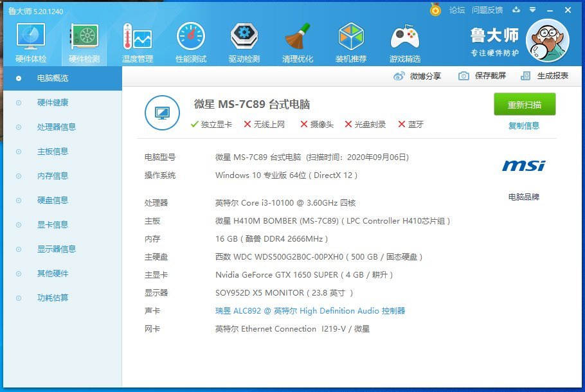Select the 硬件检测 hardware detection icon
The image size is (585, 392).
point(84,43)
